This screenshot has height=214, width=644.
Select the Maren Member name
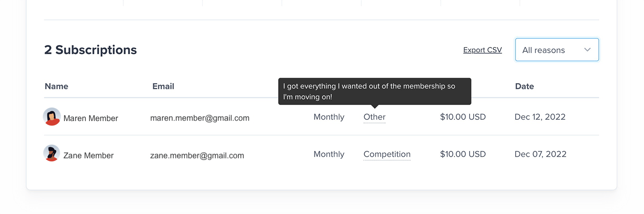pyautogui.click(x=91, y=118)
